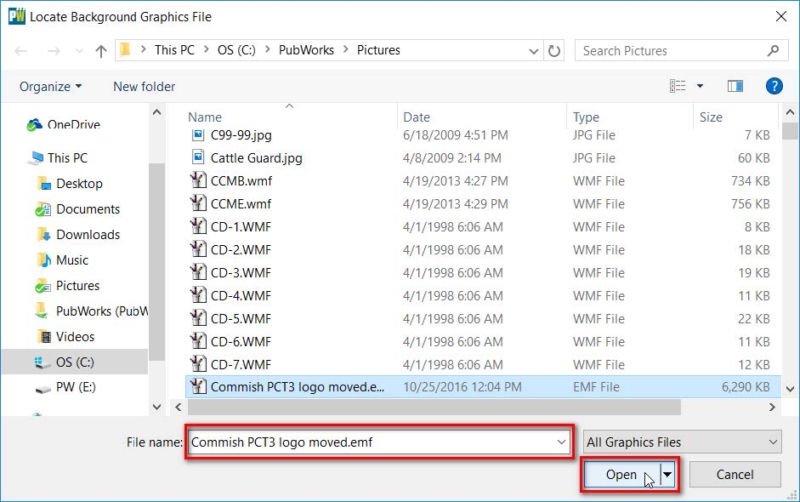
Task: Click the file list vertical scrollbar down arrow
Action: pyautogui.click(x=789, y=389)
